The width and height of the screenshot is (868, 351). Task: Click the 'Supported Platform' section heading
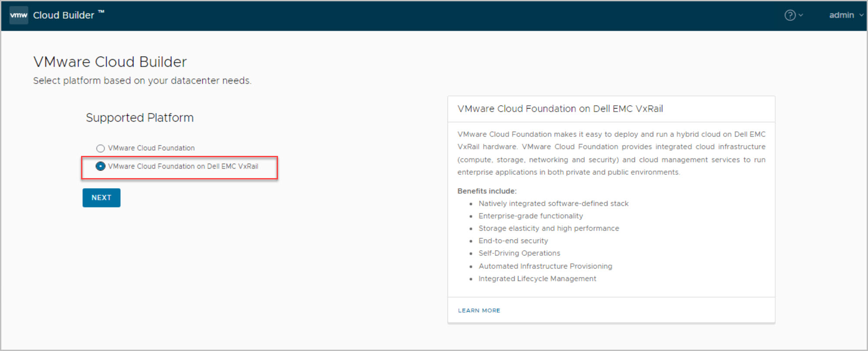coord(139,118)
